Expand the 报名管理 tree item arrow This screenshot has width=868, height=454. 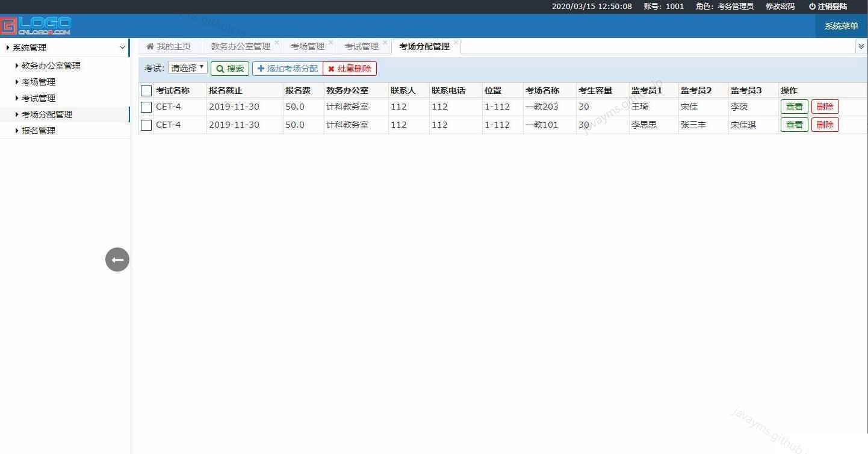[x=16, y=130]
